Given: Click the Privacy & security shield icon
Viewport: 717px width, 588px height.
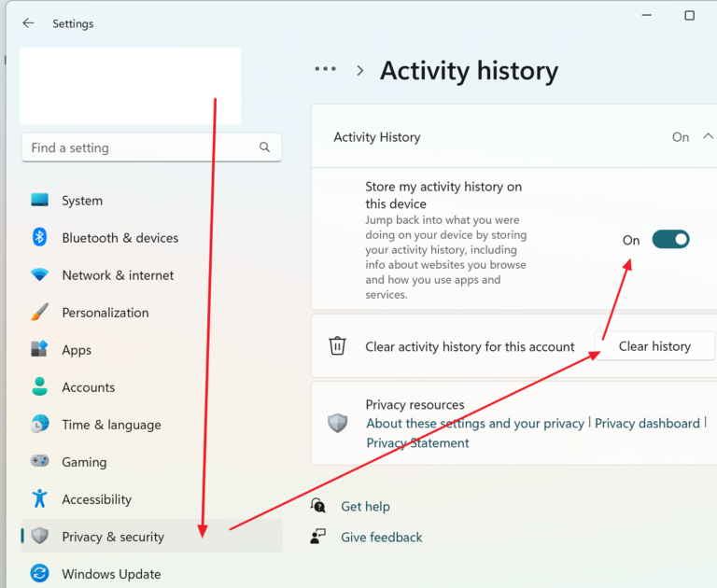Looking at the screenshot, I should click(39, 536).
